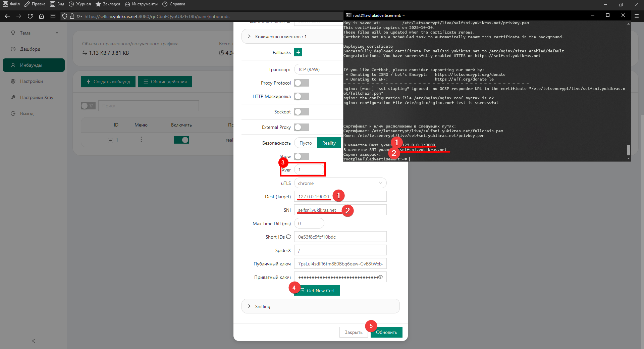644x349 pixels.
Task: Toggle the HTTP Маскировка switch
Action: click(301, 96)
